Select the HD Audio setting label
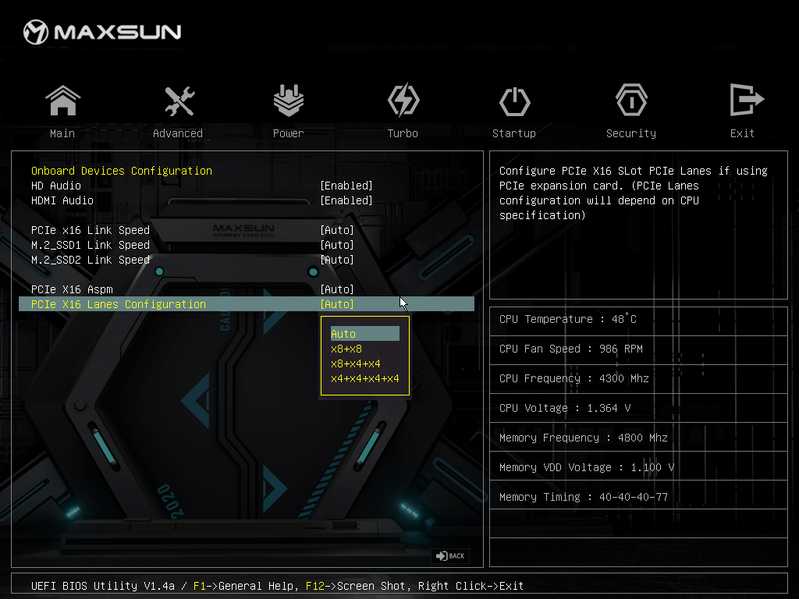Screen dimensions: 799x599 (x=56, y=185)
